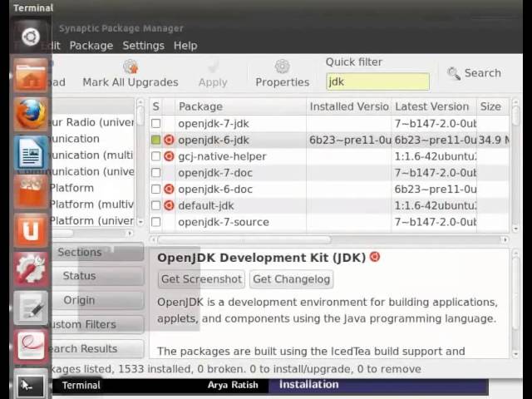532x399 pixels.
Task: Sort by Package column header
Action: (240, 106)
